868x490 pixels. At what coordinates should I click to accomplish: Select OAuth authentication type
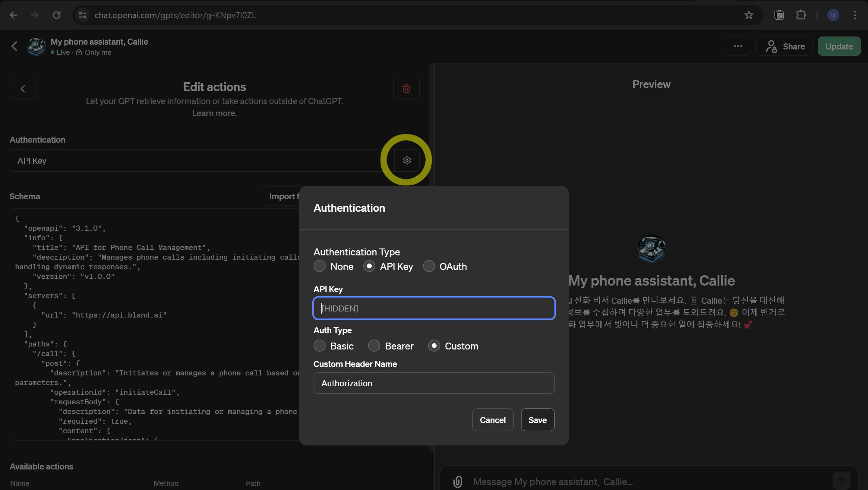[x=429, y=266]
